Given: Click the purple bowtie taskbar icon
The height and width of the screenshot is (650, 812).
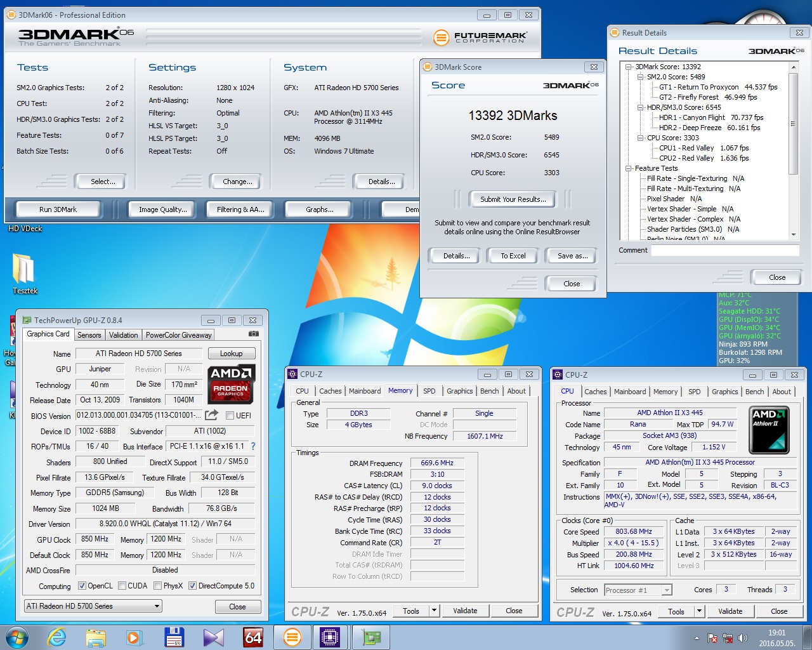Looking at the screenshot, I should point(214,637).
